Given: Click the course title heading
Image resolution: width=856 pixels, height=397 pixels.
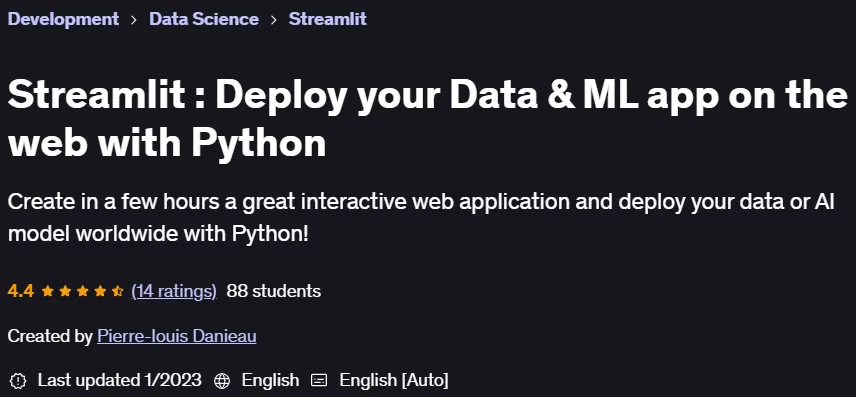Looking at the screenshot, I should click(428, 119).
